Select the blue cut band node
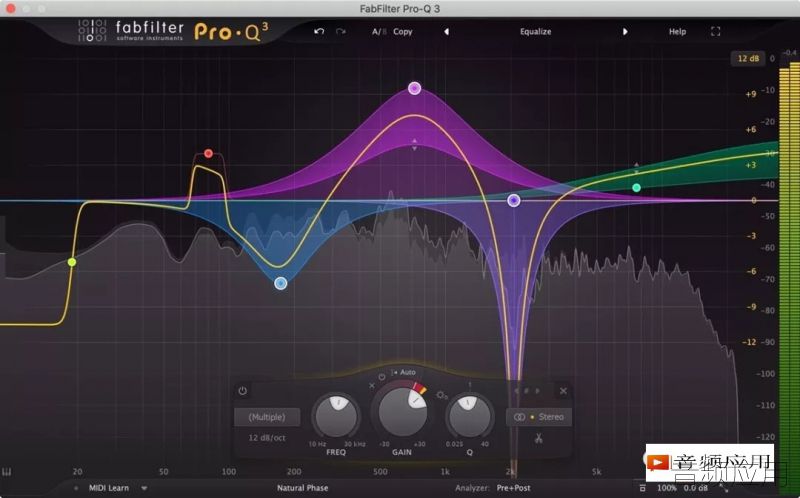 point(281,283)
